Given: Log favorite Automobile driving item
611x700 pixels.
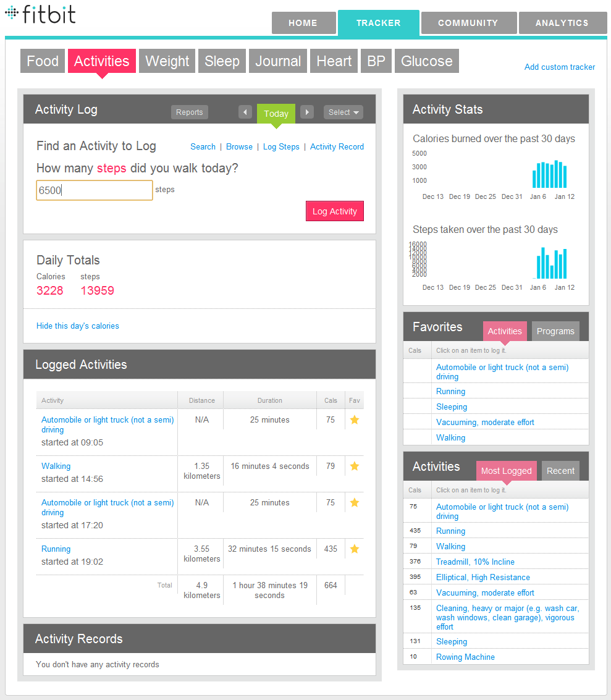Looking at the screenshot, I should pos(502,372).
